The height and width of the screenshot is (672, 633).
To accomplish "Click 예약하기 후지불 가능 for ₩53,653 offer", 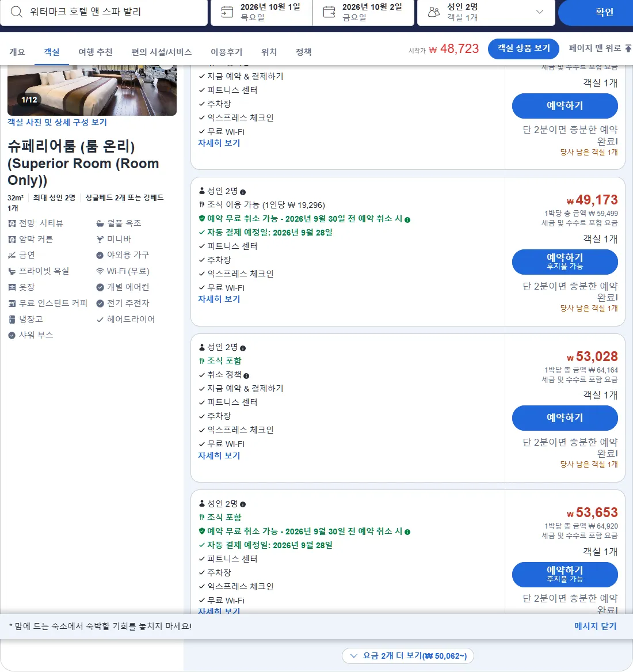I will 565,574.
